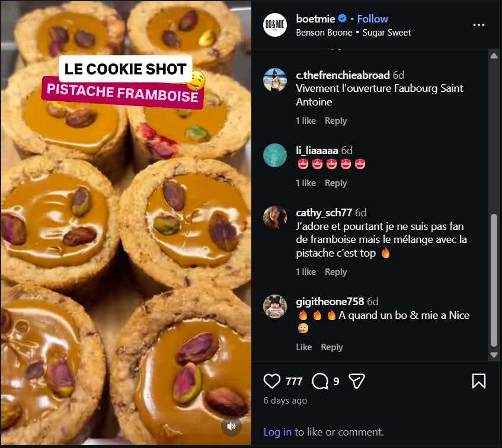
Task: Like the post using the heart icon
Action: pyautogui.click(x=273, y=381)
